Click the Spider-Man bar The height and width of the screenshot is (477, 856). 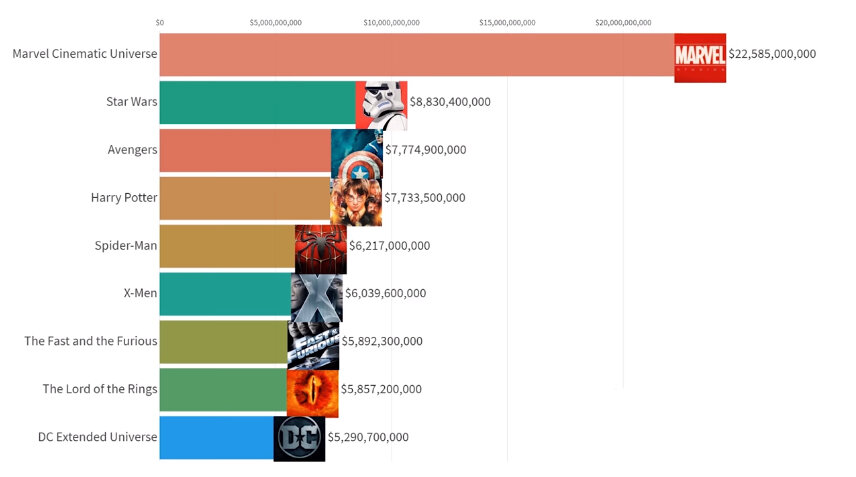coord(228,246)
